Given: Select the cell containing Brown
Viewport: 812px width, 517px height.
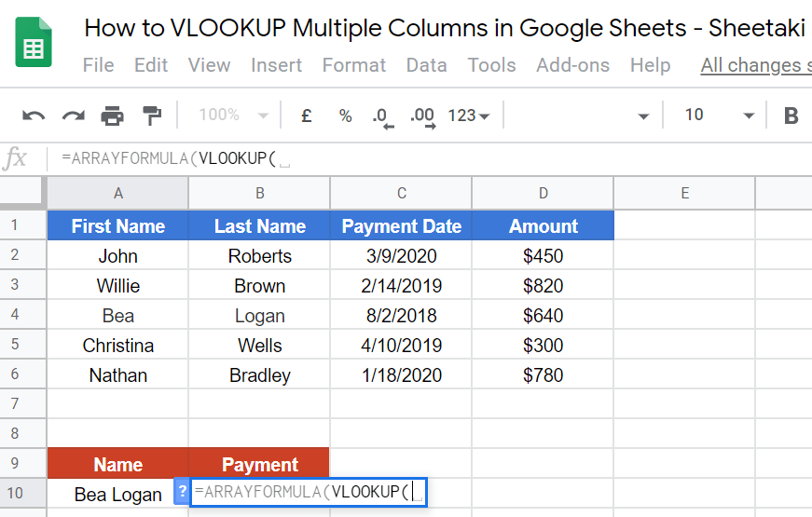Looking at the screenshot, I should click(259, 285).
